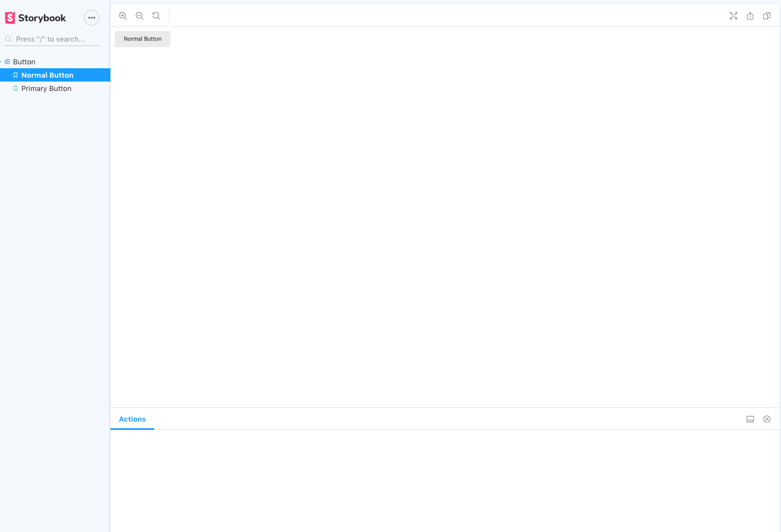The width and height of the screenshot is (781, 532).
Task: Open the Storybook ellipsis menu
Action: [92, 18]
